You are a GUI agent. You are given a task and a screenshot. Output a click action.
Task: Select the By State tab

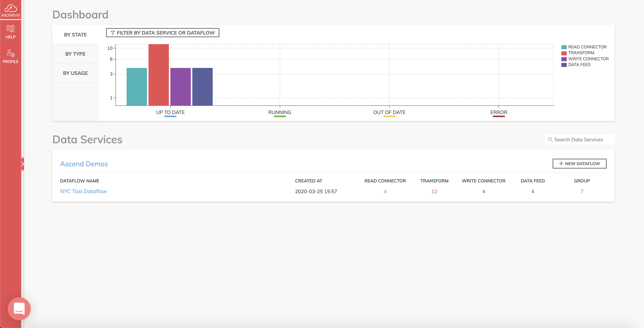coord(75,35)
